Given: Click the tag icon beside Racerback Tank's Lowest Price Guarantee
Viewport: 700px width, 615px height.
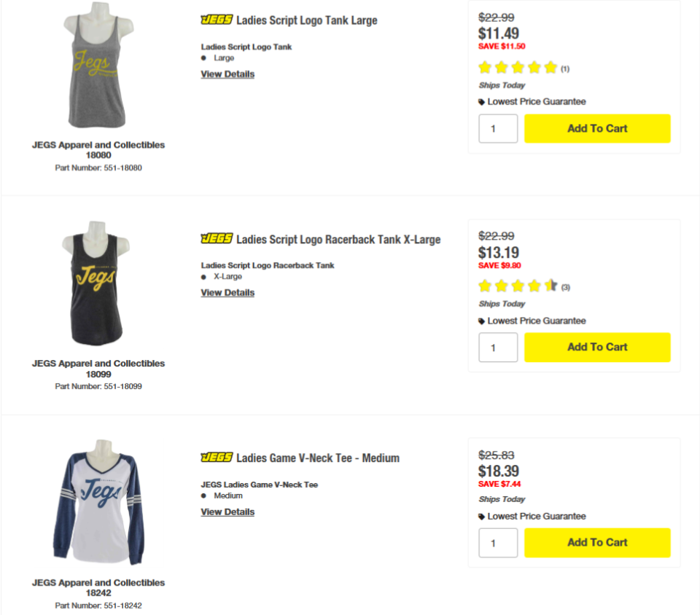Looking at the screenshot, I should [480, 321].
